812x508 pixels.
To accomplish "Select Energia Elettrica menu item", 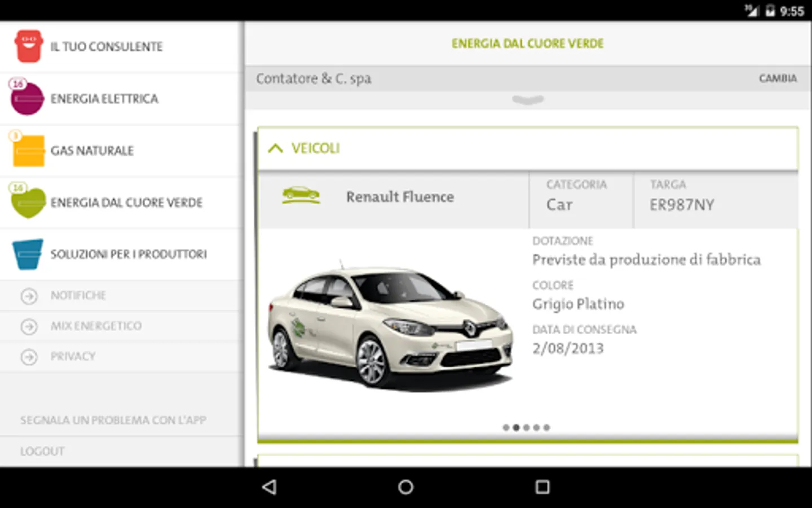I will pos(121,99).
